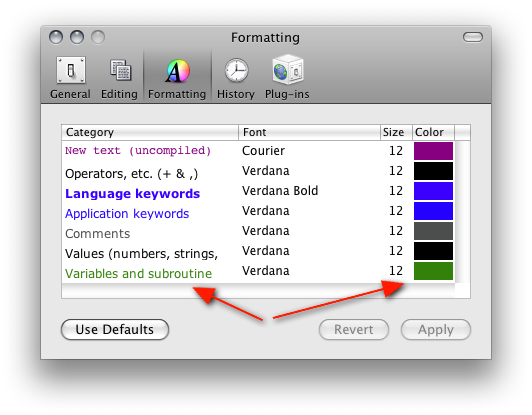Screen dimensions: 532x415
Task: Open the Plug-ins preferences icon
Action: [288, 70]
